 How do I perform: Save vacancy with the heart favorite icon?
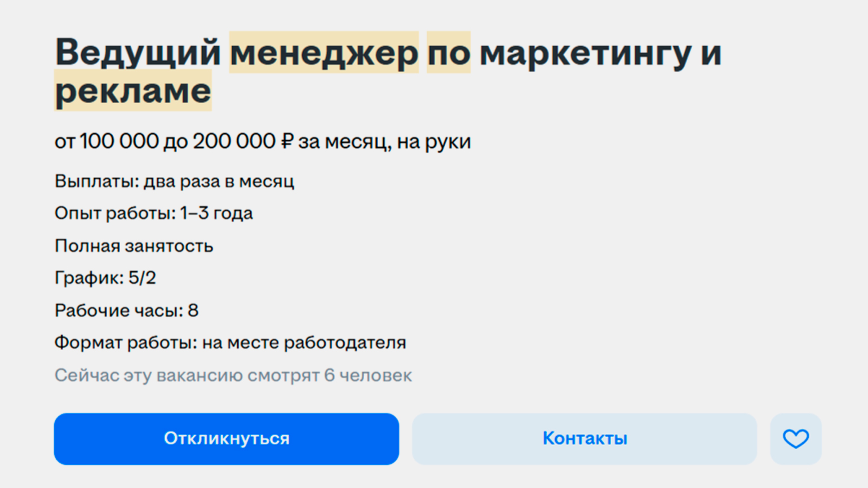coord(795,438)
